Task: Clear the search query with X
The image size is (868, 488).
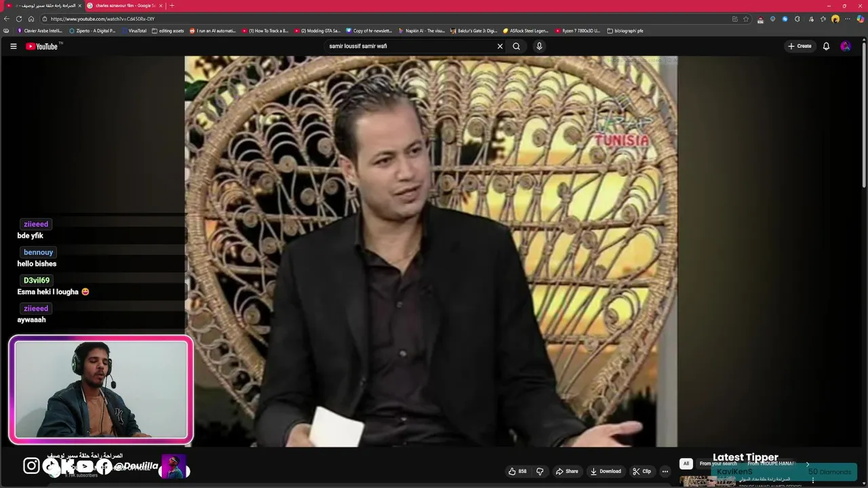Action: click(x=500, y=46)
